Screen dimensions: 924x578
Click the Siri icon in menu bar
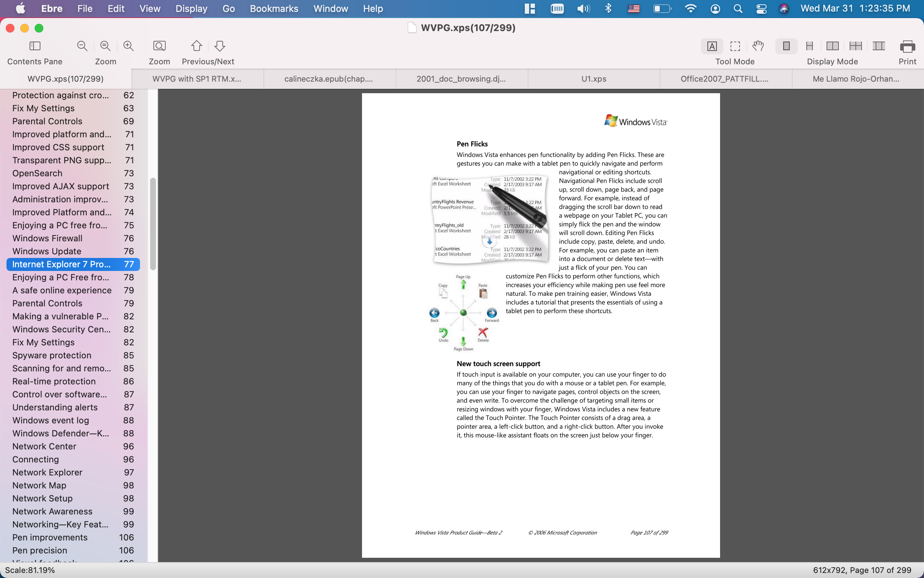pos(784,8)
